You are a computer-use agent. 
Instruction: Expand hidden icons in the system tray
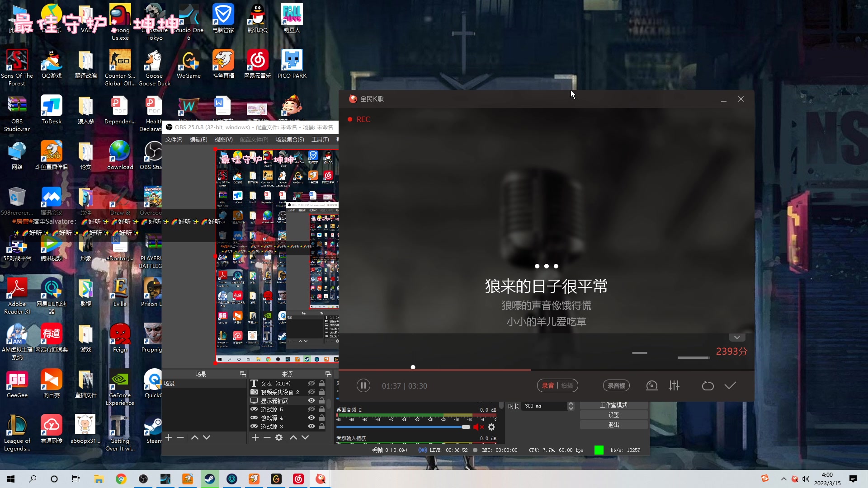pos(783,479)
